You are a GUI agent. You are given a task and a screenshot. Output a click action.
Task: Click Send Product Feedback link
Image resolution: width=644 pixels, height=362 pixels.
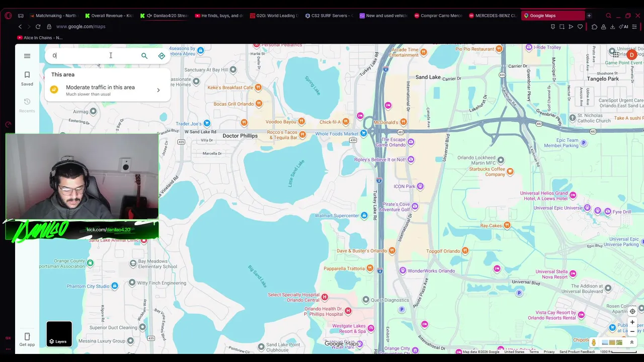click(x=577, y=352)
